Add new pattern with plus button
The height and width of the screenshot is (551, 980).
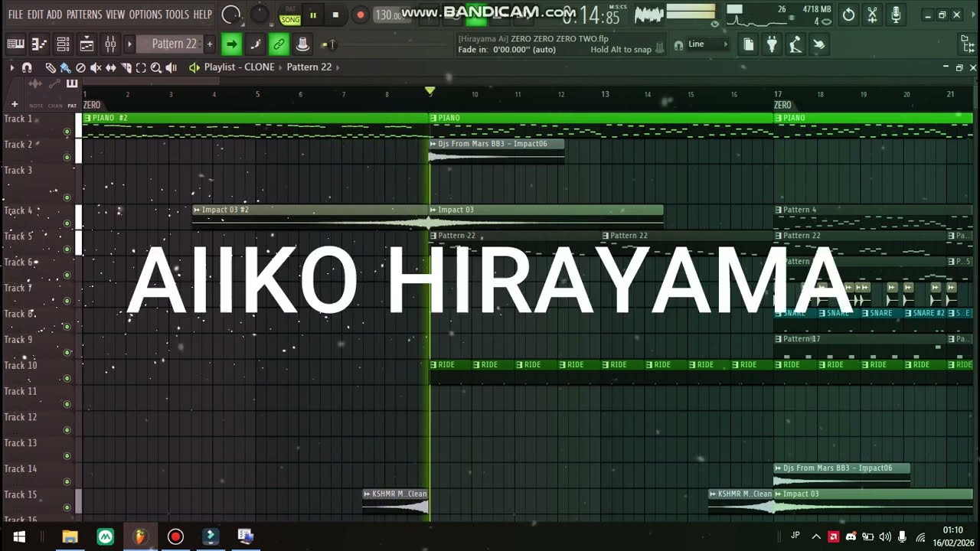coord(209,44)
